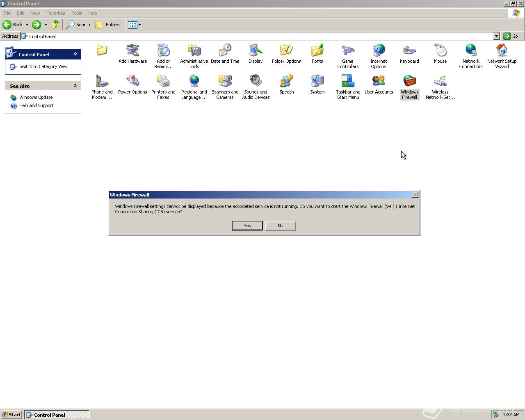The height and width of the screenshot is (420, 525).
Task: Open the Views dropdown button
Action: (x=134, y=25)
